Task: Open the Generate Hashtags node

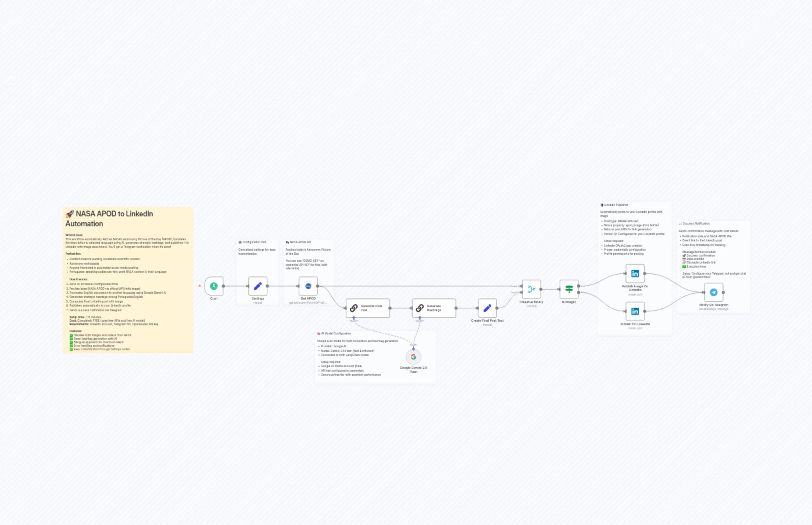Action: pos(433,308)
